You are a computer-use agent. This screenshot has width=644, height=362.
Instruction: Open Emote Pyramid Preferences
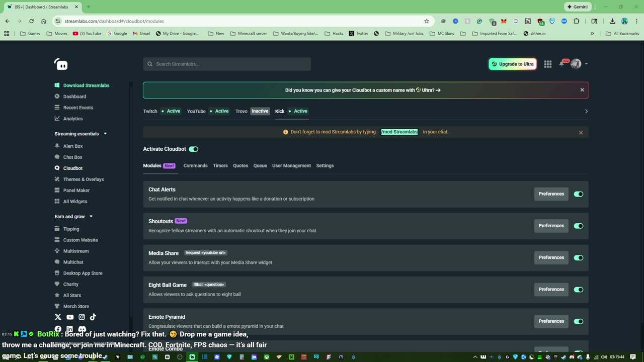click(x=551, y=321)
